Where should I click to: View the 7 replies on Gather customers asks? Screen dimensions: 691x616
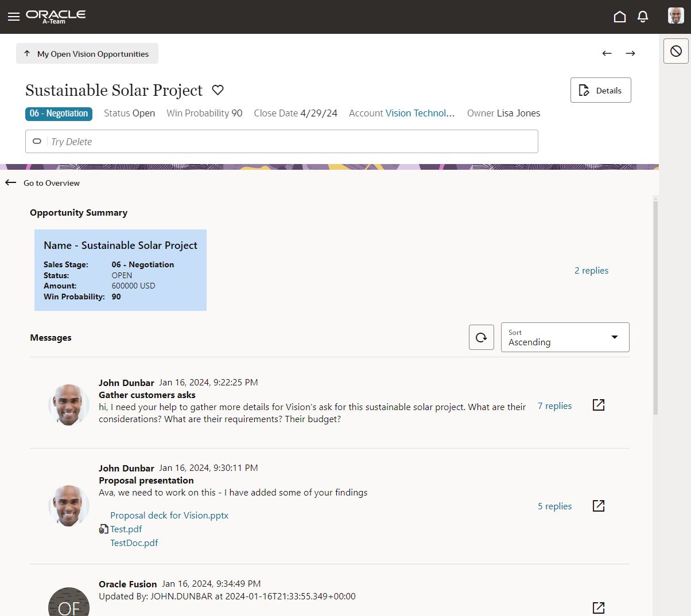click(x=554, y=406)
